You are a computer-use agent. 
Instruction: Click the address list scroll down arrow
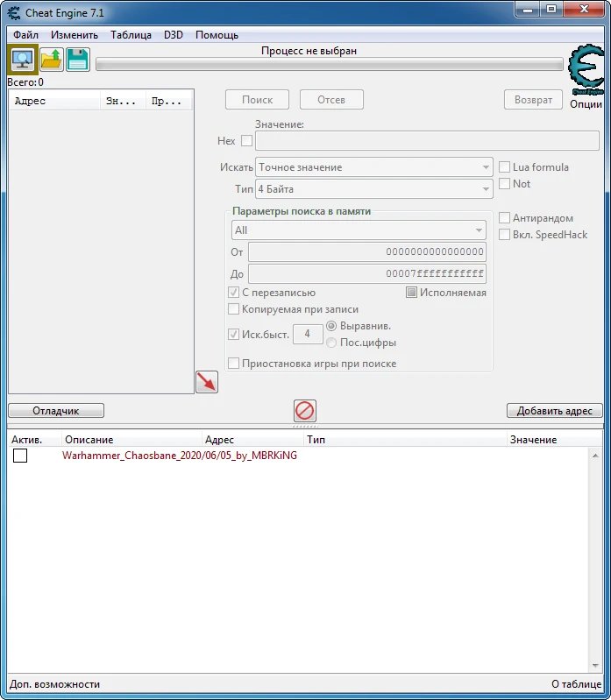click(x=595, y=666)
